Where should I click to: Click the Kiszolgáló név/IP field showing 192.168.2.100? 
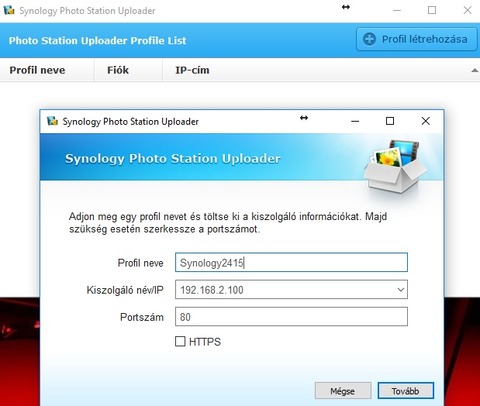[x=291, y=290]
